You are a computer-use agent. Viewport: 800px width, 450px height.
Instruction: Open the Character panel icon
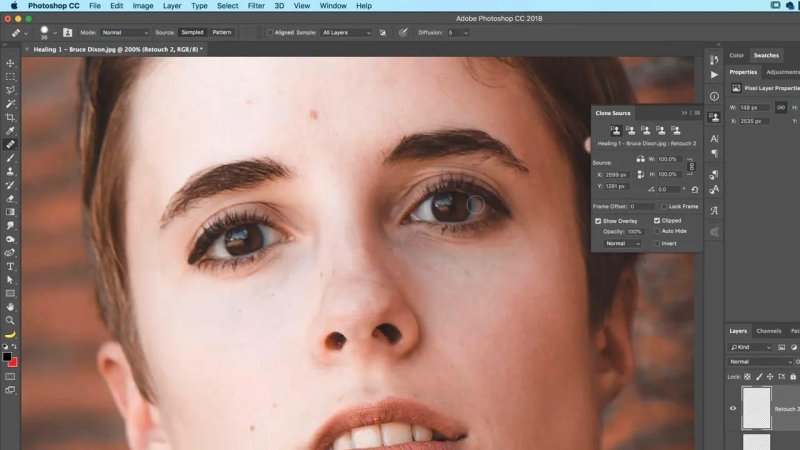click(x=714, y=139)
